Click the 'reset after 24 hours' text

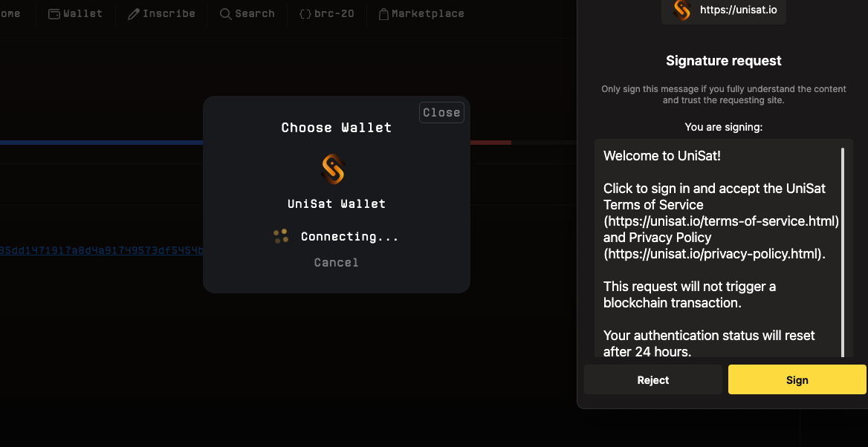[709, 344]
